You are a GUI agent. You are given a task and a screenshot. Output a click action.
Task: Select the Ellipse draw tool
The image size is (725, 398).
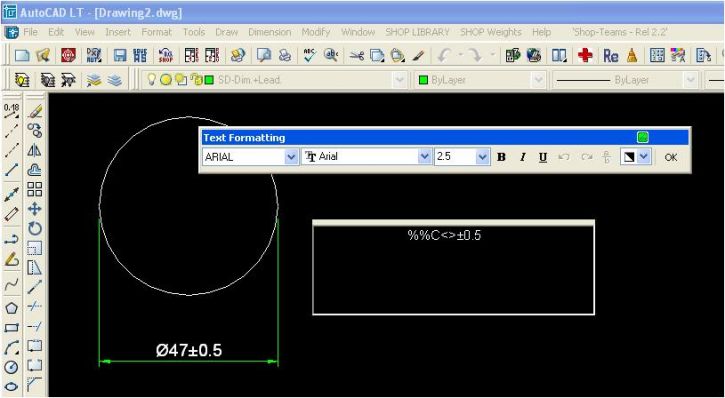point(12,386)
